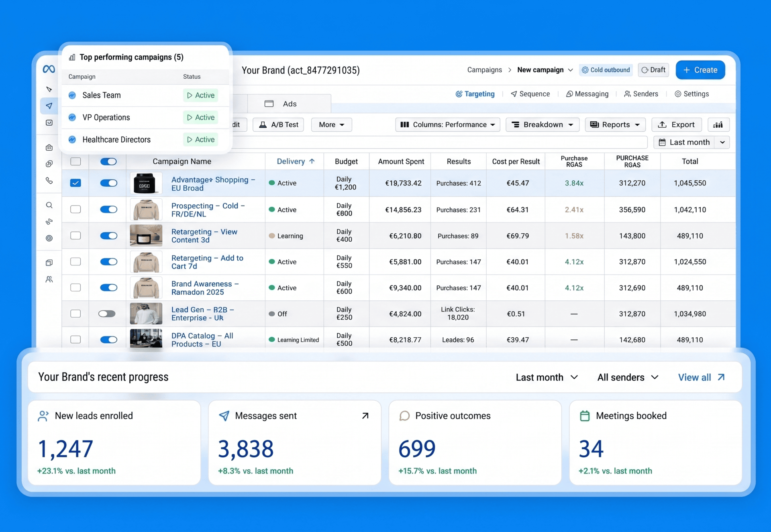Click the Healthcare Directors campaign icon
The height and width of the screenshot is (532, 771).
point(72,139)
